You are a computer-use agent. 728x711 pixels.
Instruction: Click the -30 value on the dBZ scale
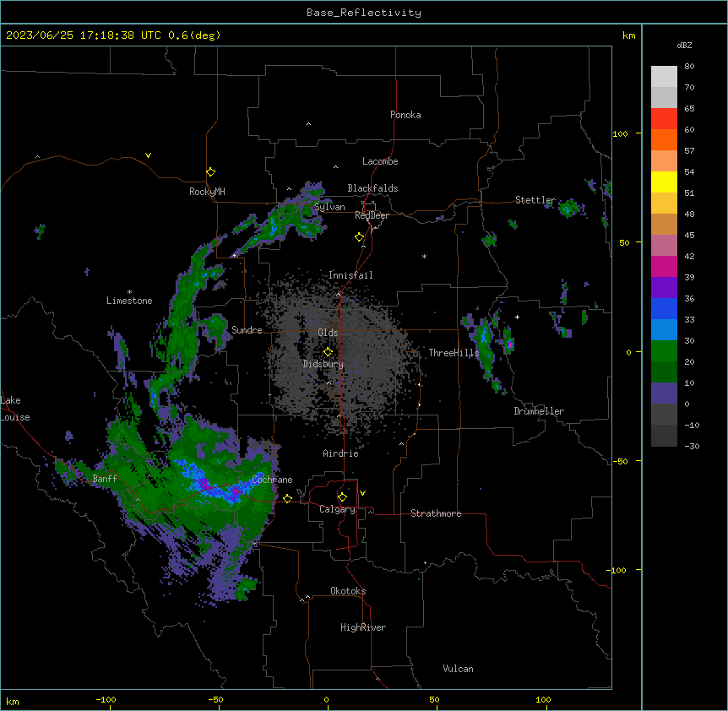(x=692, y=446)
